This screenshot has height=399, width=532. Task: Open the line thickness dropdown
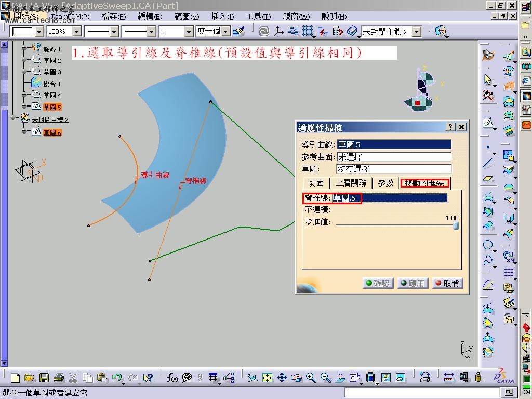click(x=114, y=32)
